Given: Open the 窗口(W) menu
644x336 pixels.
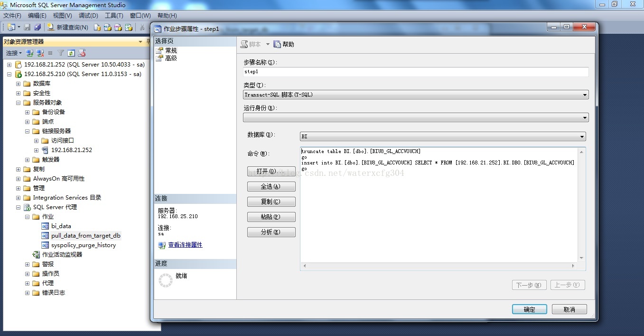Looking at the screenshot, I should pos(140,16).
